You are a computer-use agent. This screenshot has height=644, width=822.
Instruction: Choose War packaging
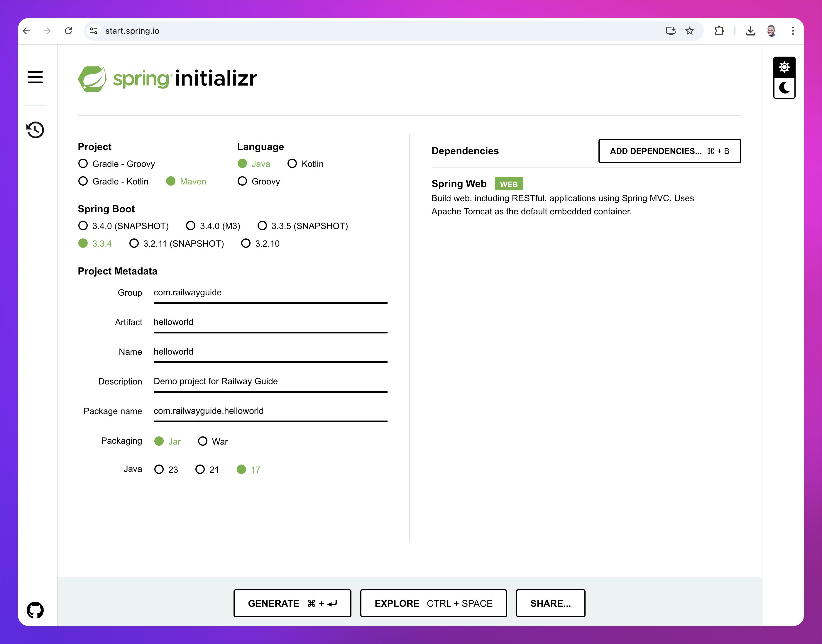tap(213, 441)
